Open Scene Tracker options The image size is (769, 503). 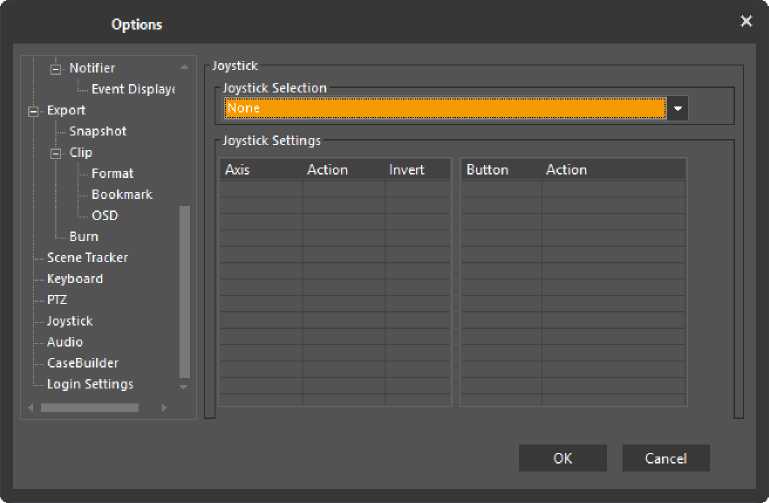(87, 257)
